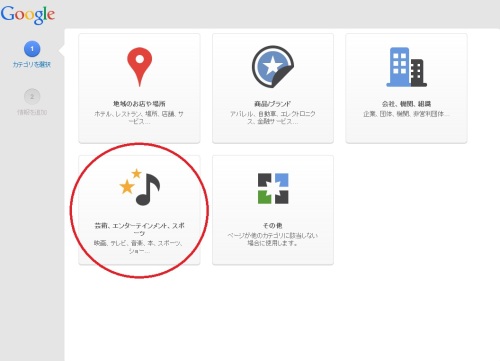This screenshot has height=361, width=500.
Task: Click 'ホテル、レストラン…' description text
Action: click(139, 118)
